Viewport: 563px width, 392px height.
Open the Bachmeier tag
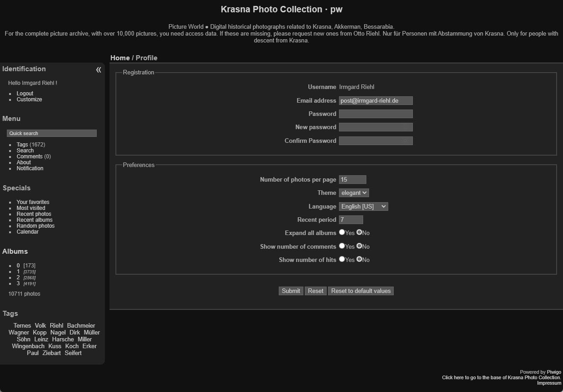[81, 325]
